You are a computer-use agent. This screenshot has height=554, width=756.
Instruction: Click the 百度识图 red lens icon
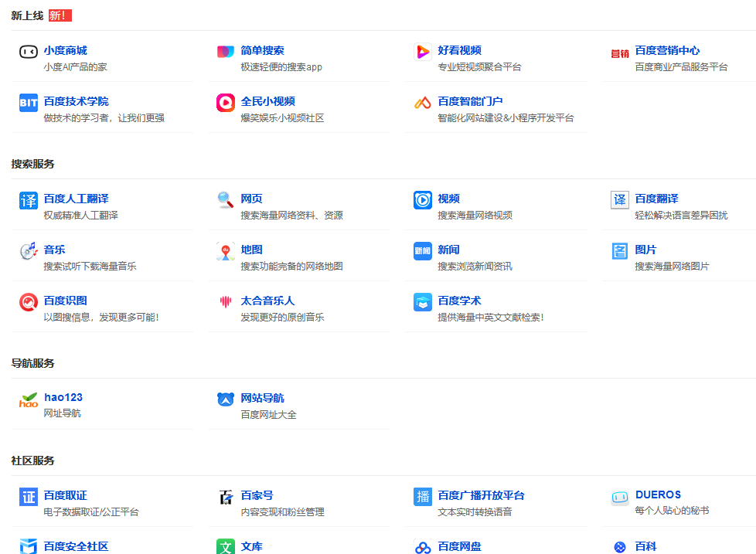[29, 302]
